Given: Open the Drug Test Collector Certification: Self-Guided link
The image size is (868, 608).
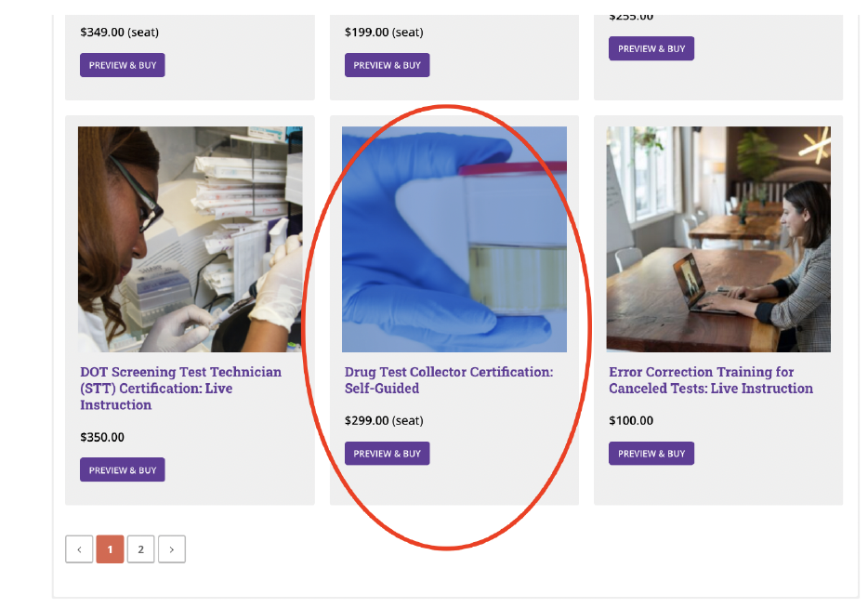Looking at the screenshot, I should 448,379.
